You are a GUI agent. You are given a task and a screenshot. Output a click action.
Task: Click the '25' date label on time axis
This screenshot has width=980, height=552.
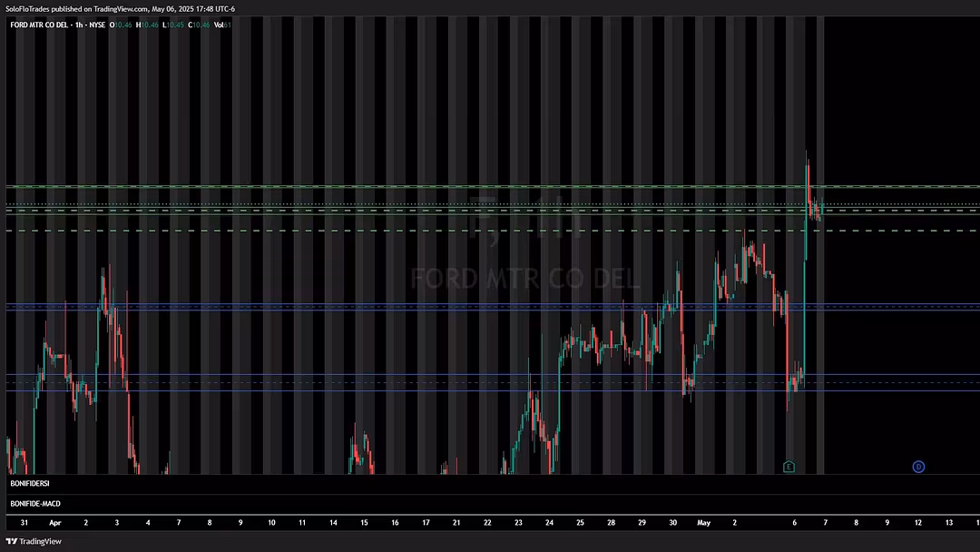click(580, 523)
